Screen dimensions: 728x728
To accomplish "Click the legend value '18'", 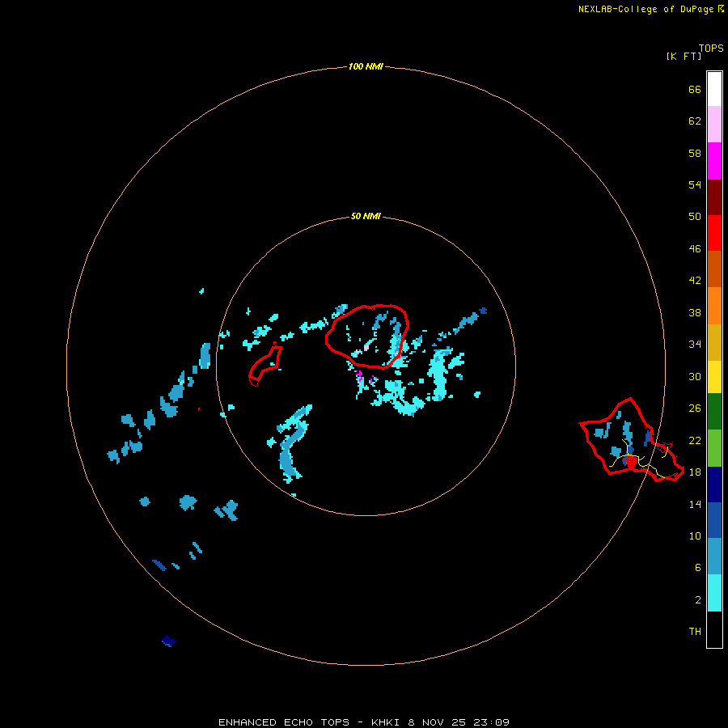I will click(x=695, y=472).
